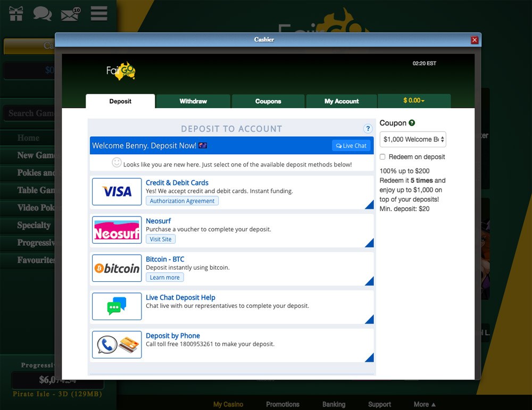This screenshot has width=532, height=410.
Task: Click the Neosurf Visit Site button
Action: coord(161,239)
